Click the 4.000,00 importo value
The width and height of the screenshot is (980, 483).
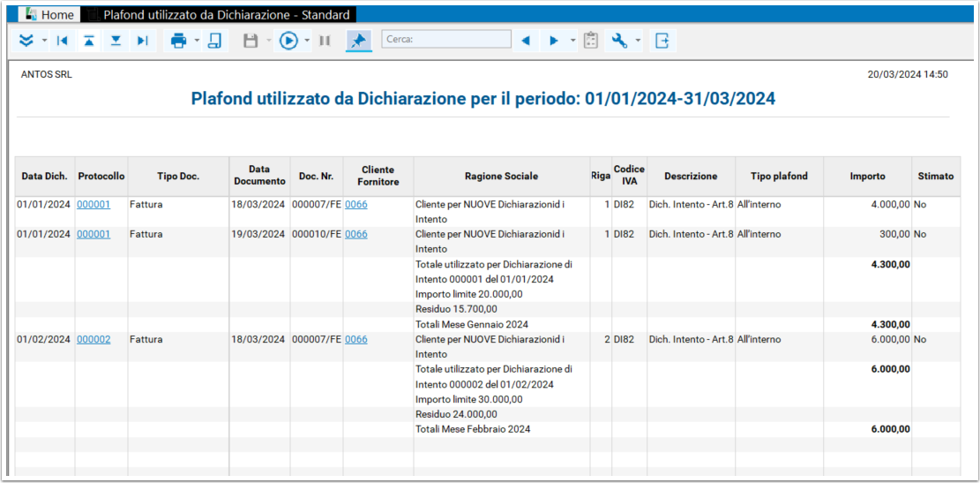pos(890,204)
